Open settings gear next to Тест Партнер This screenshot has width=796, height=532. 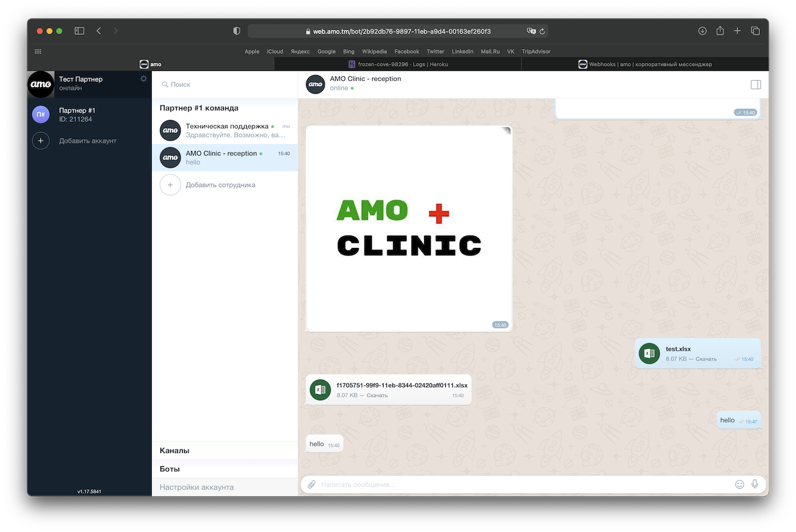click(x=144, y=79)
